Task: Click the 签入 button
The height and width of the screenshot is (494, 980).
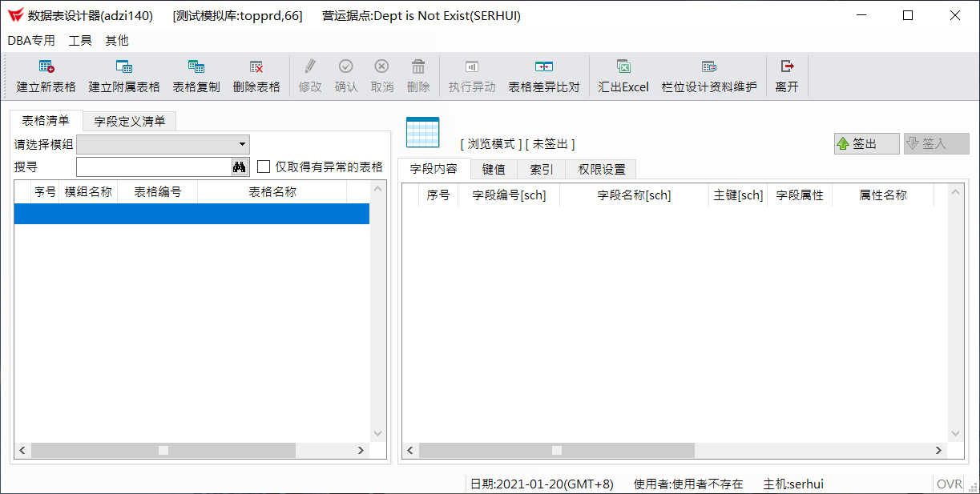Action: click(x=936, y=143)
